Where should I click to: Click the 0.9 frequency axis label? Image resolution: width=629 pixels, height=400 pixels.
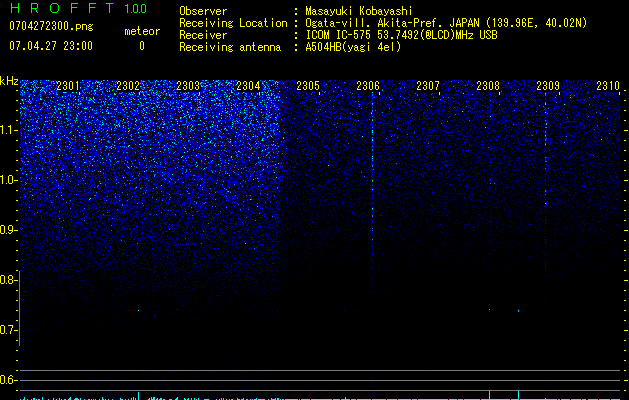click(x=8, y=230)
